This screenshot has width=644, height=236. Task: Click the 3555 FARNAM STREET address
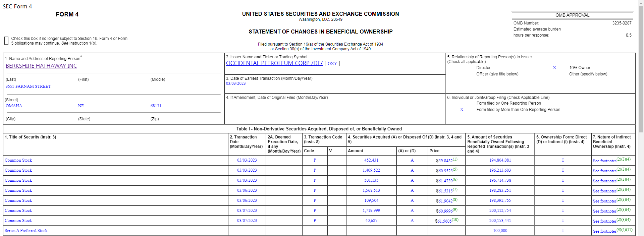tap(28, 86)
